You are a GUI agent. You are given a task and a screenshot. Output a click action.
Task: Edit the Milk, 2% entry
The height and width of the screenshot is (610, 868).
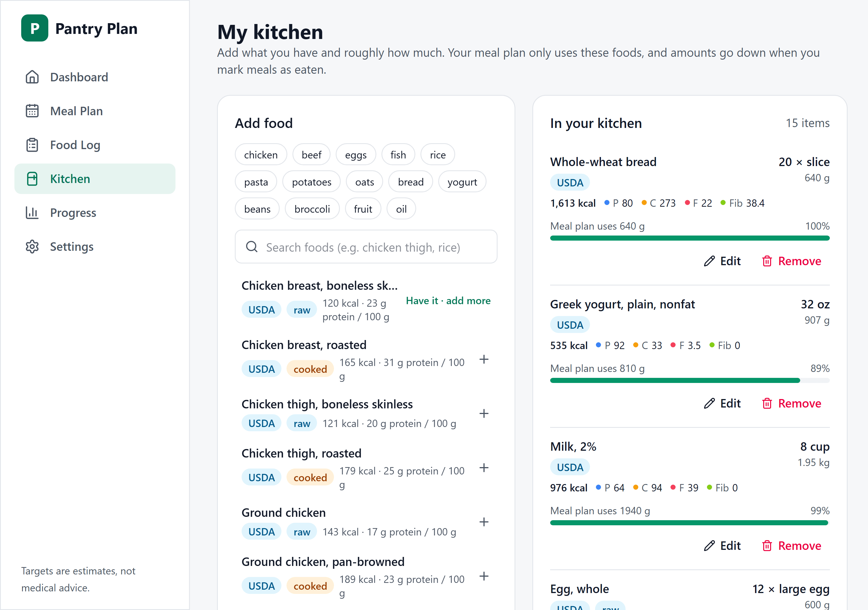tap(722, 546)
